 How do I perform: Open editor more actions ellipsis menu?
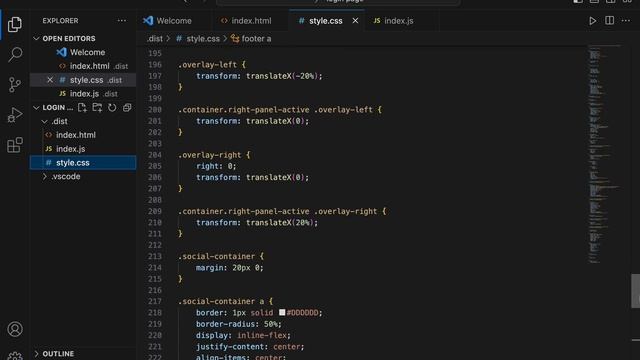click(x=626, y=20)
